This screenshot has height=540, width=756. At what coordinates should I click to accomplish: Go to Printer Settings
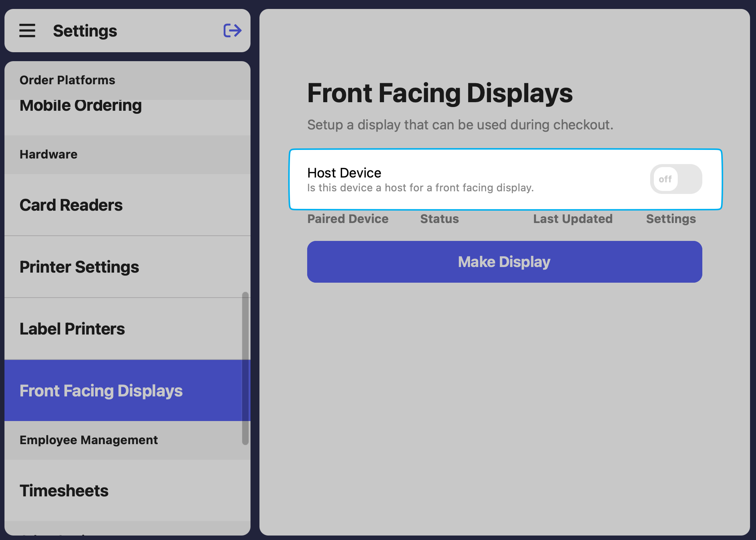(79, 267)
